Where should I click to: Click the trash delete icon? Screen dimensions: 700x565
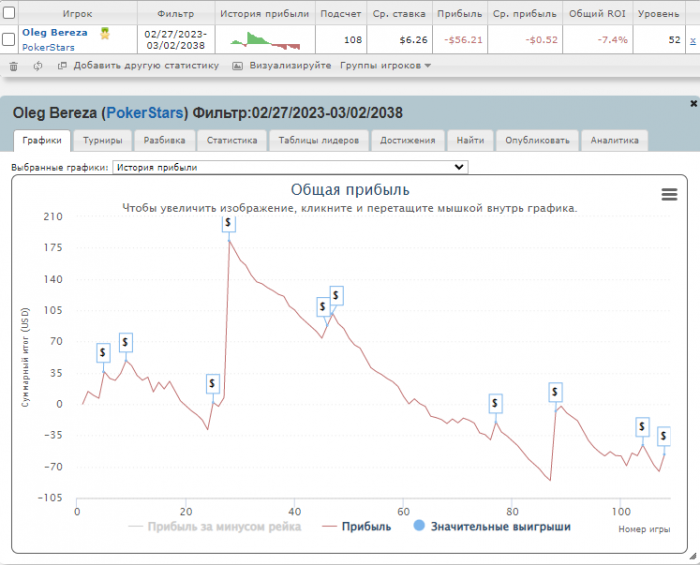coord(14,66)
